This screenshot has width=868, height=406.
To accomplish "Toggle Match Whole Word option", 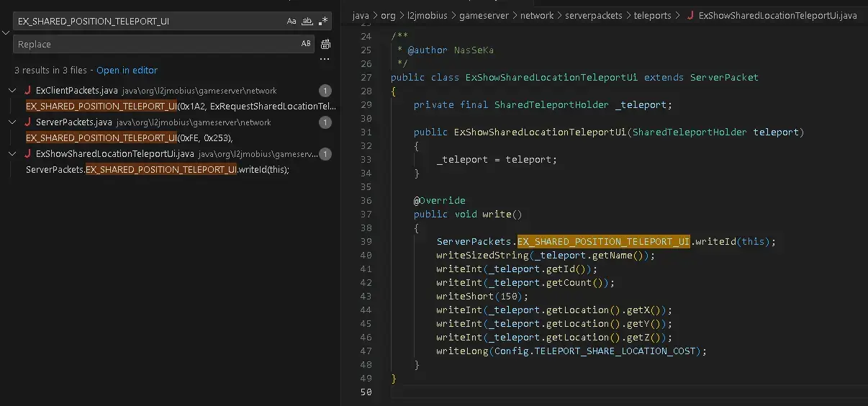I will click(307, 22).
